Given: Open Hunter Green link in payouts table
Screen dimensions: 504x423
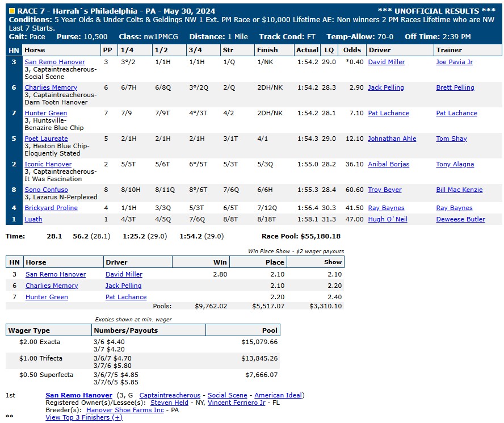Looking at the screenshot, I should tap(47, 297).
